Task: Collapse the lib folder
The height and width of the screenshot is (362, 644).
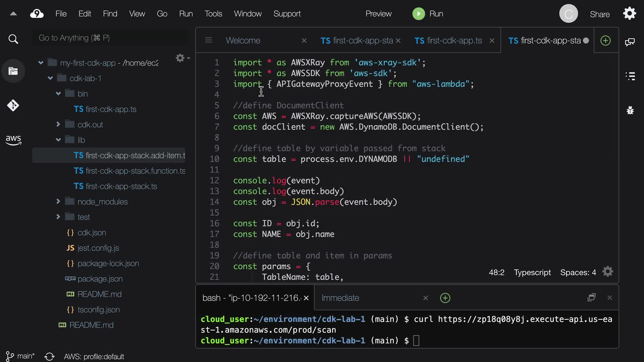Action: point(58,140)
